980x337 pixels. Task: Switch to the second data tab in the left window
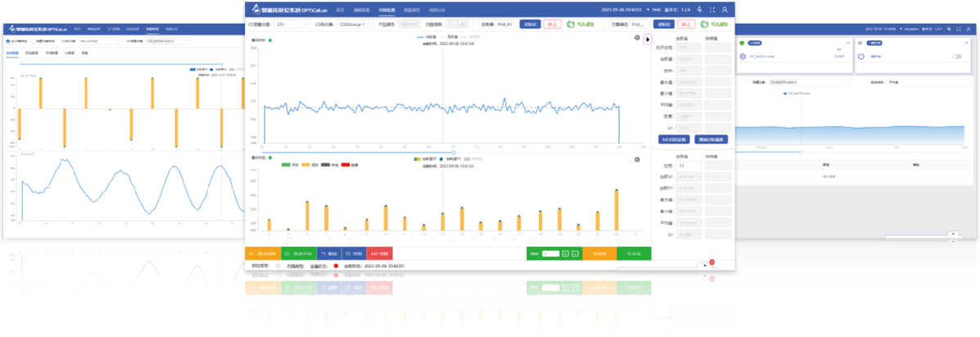coord(33,52)
